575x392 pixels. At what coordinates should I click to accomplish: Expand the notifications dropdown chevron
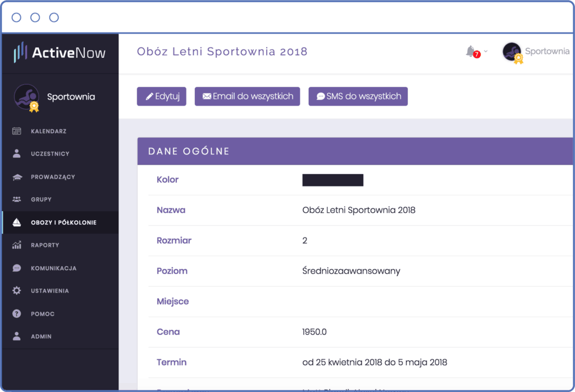click(486, 51)
